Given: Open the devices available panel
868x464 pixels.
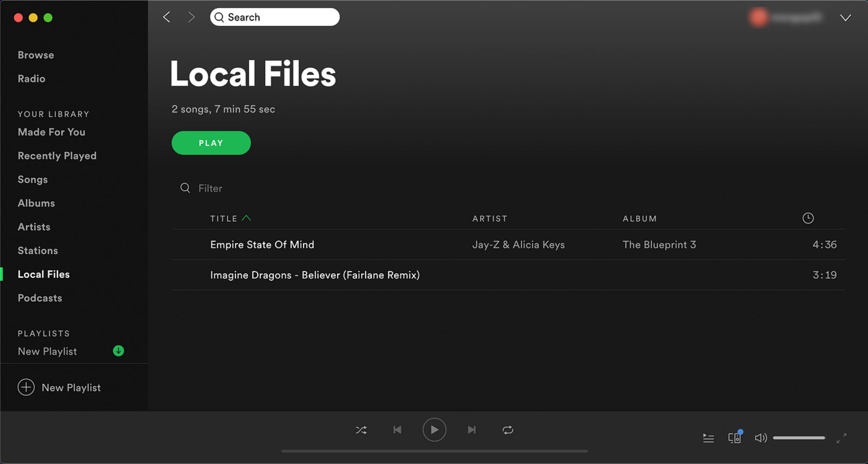Looking at the screenshot, I should point(734,437).
